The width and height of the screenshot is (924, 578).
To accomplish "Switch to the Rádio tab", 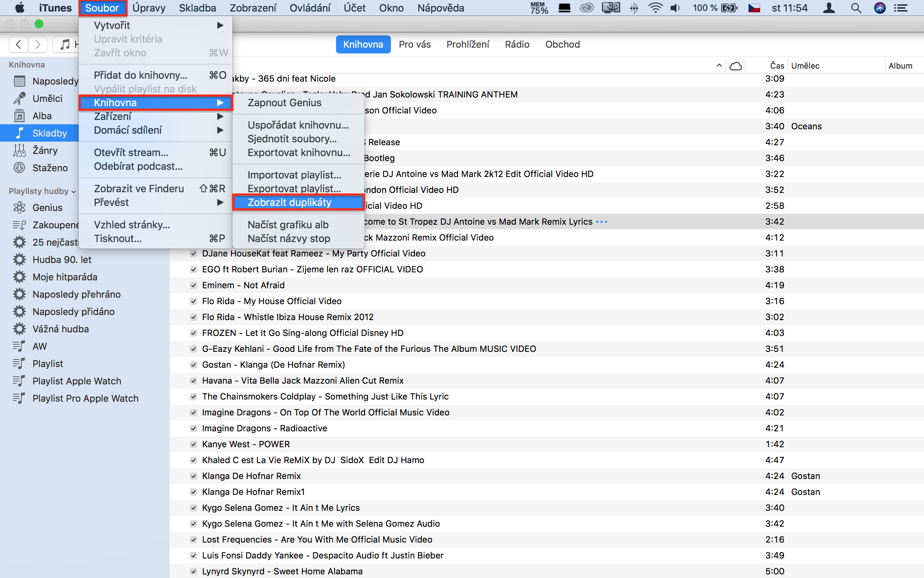I will (x=517, y=44).
